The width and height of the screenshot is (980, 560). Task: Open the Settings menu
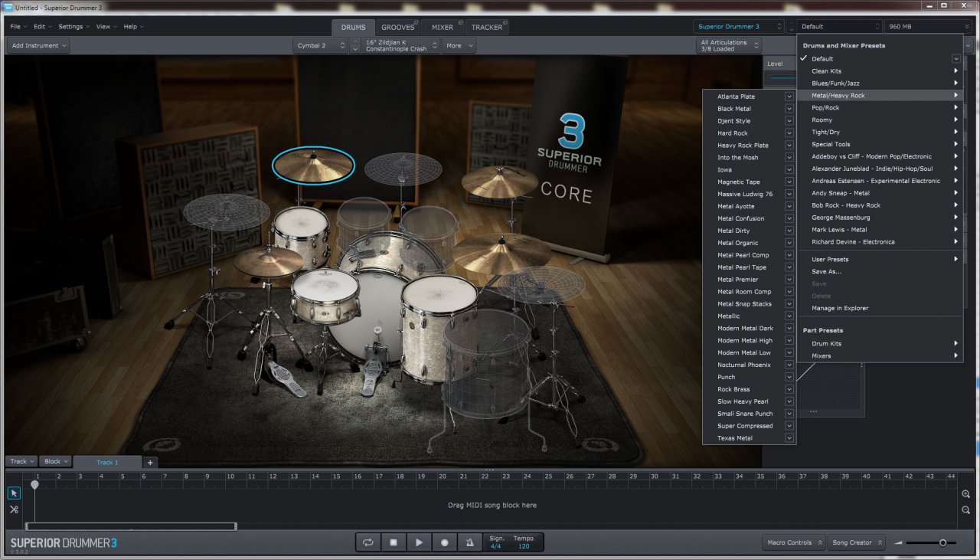[x=73, y=27]
